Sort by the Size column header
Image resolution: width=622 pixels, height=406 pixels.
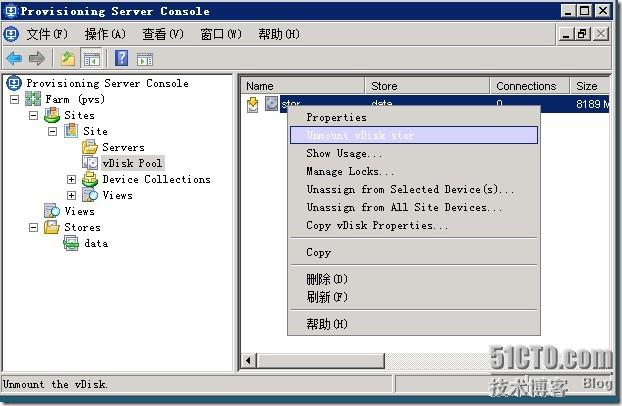click(590, 86)
